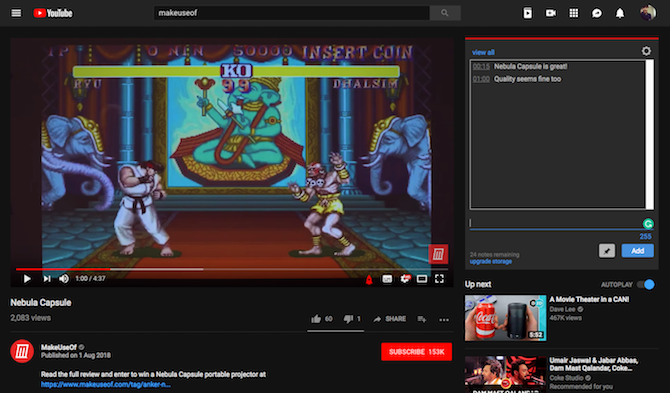Image resolution: width=670 pixels, height=393 pixels.
Task: Open the create video camera icon
Action: click(551, 13)
